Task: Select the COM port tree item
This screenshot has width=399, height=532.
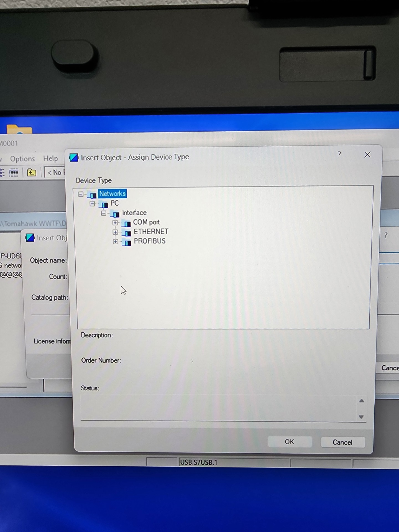Action: pyautogui.click(x=147, y=222)
